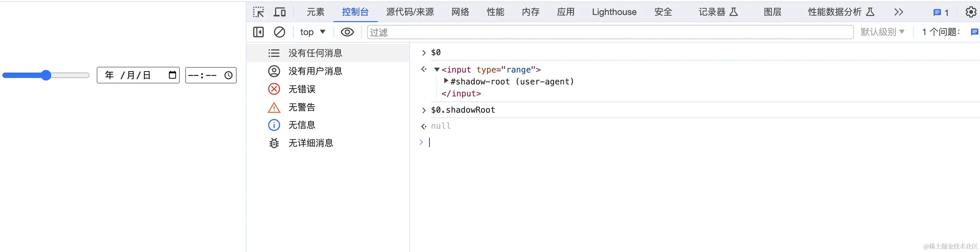Click the minutes field of time input
Viewport: 980px width, 252px height.
pyautogui.click(x=211, y=75)
